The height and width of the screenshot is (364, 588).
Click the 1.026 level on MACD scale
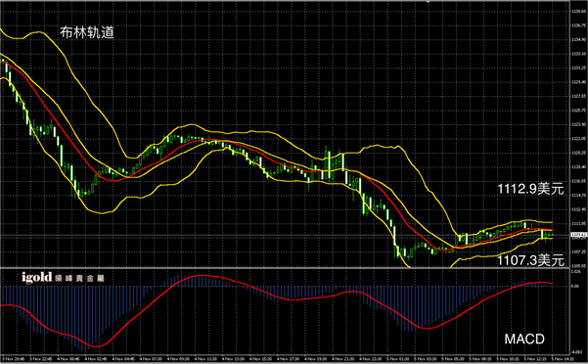click(575, 271)
